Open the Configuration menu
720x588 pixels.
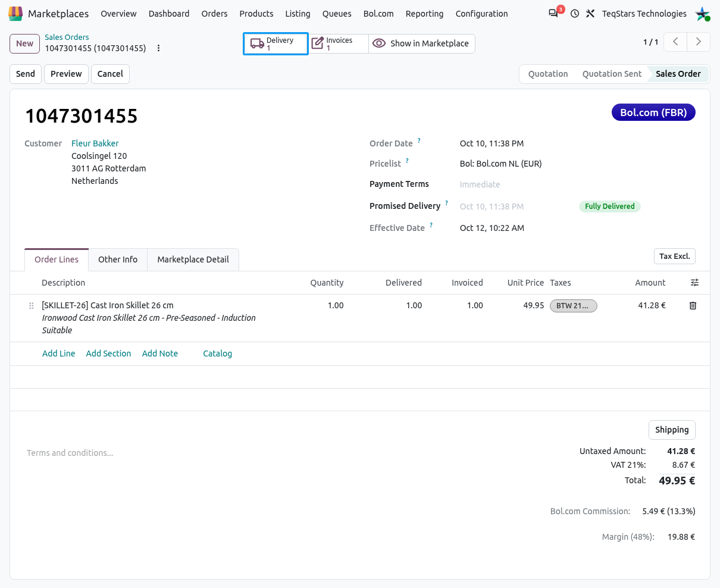point(481,14)
